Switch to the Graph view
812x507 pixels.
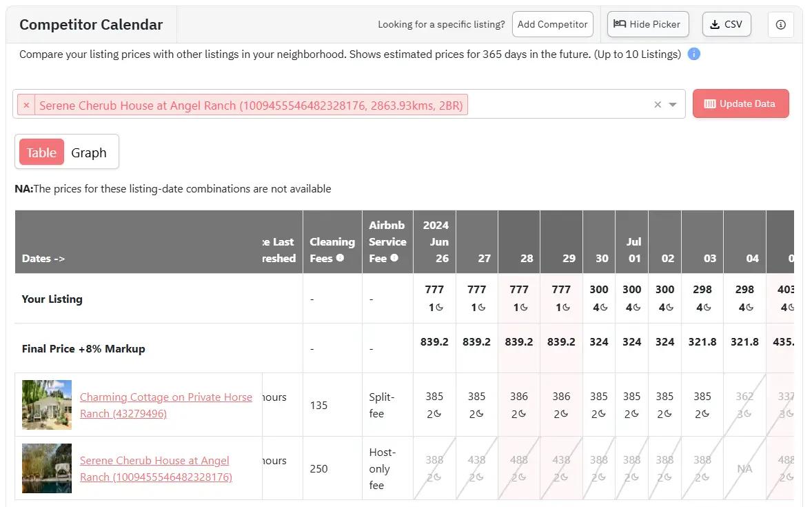[88, 152]
